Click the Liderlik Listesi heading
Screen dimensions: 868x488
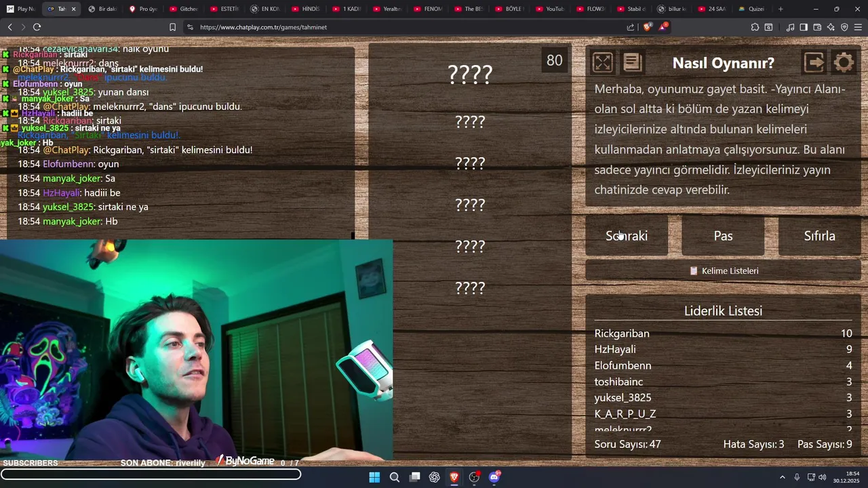723,311
